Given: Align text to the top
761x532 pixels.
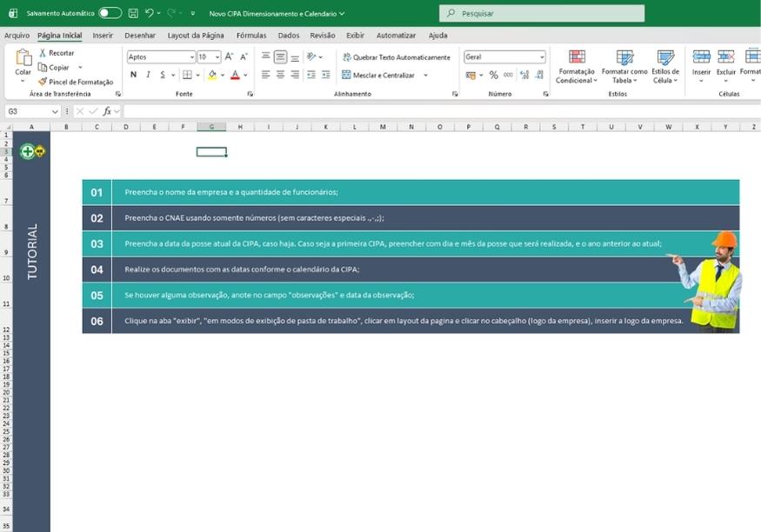Looking at the screenshot, I should [265, 57].
